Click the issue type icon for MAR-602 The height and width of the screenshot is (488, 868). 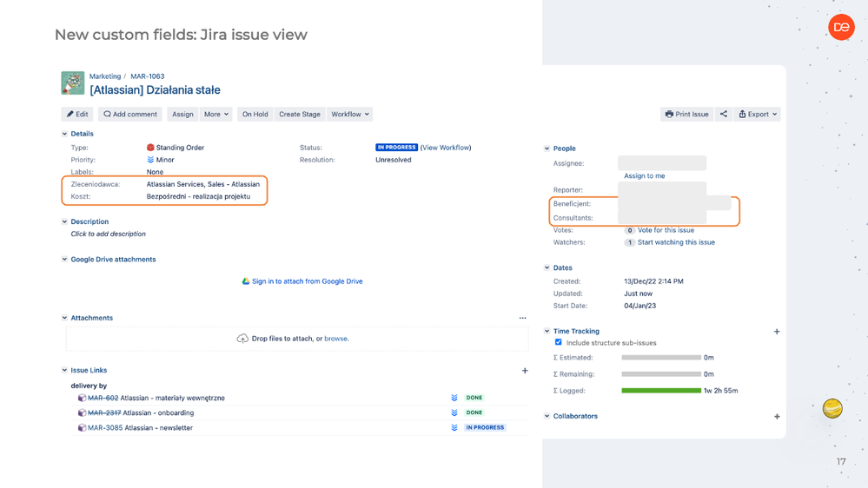point(82,398)
